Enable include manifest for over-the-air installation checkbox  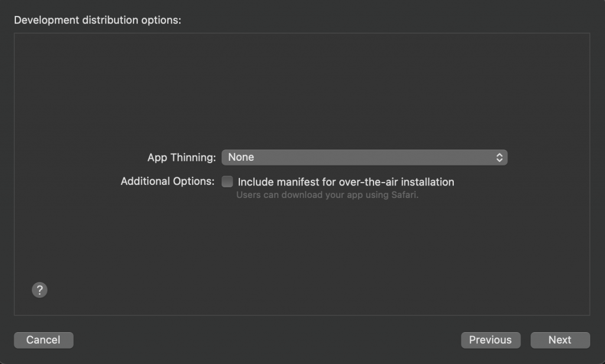(227, 182)
